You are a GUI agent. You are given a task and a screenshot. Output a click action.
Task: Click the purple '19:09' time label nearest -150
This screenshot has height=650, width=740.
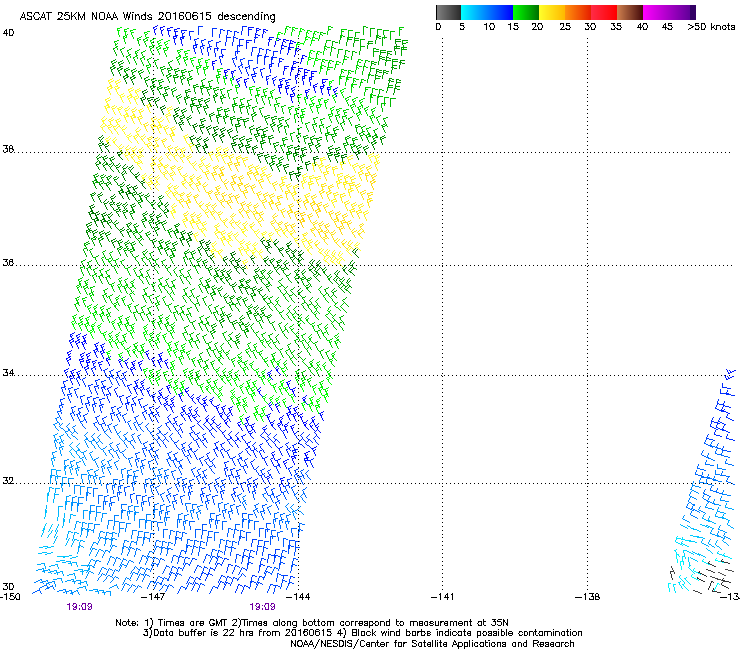pyautogui.click(x=79, y=607)
